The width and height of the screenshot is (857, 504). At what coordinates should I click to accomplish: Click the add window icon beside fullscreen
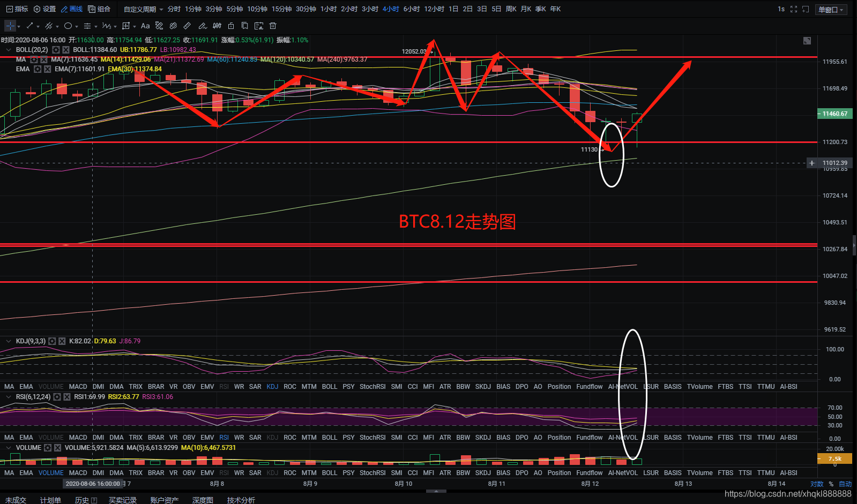806,9
